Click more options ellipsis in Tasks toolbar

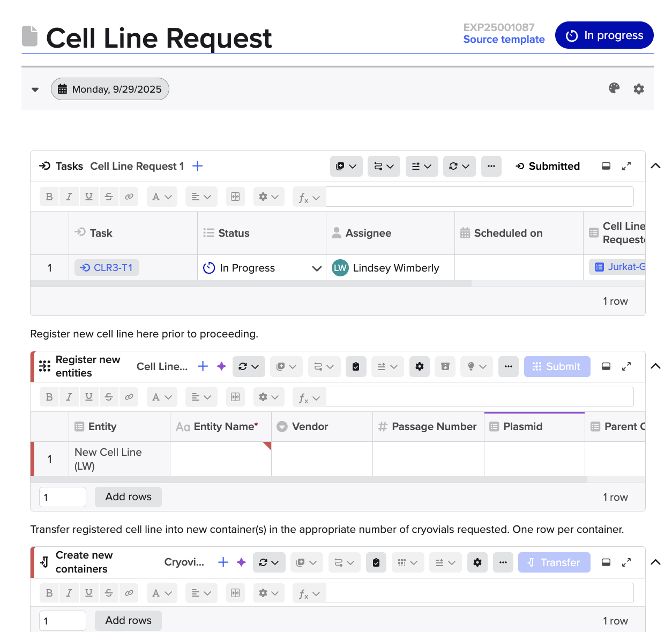coord(491,166)
